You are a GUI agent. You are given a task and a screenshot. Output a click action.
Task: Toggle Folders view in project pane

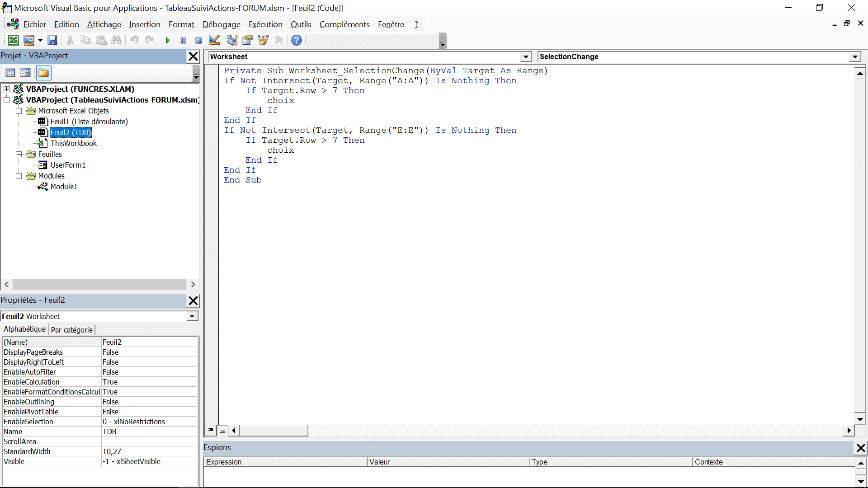click(43, 73)
